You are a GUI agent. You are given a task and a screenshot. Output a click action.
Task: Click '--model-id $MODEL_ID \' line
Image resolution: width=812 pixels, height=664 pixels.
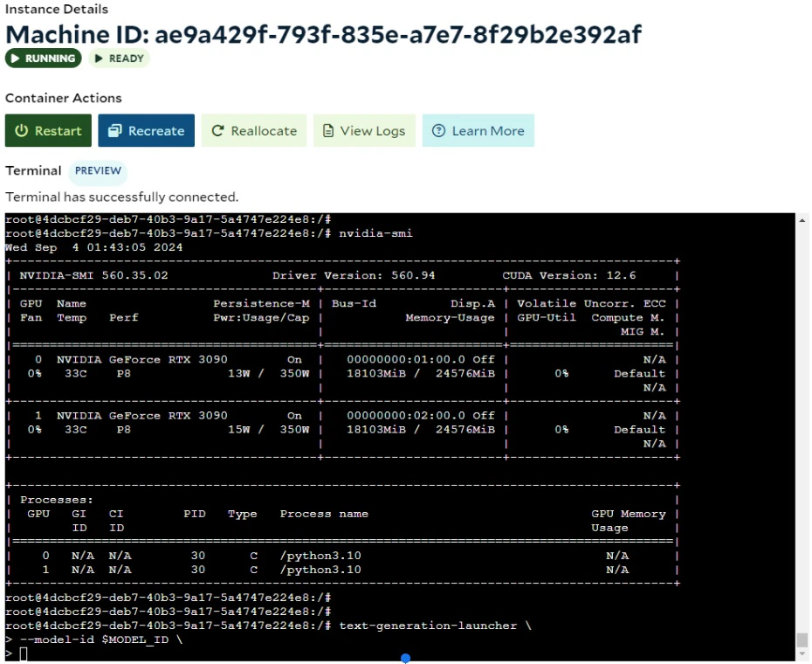pos(101,640)
